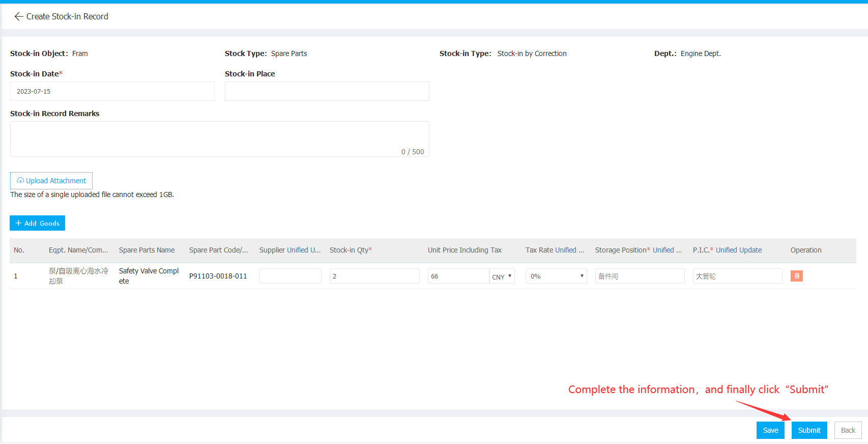Viewport: 868px width, 444px height.
Task: Click the Save button
Action: (770, 430)
